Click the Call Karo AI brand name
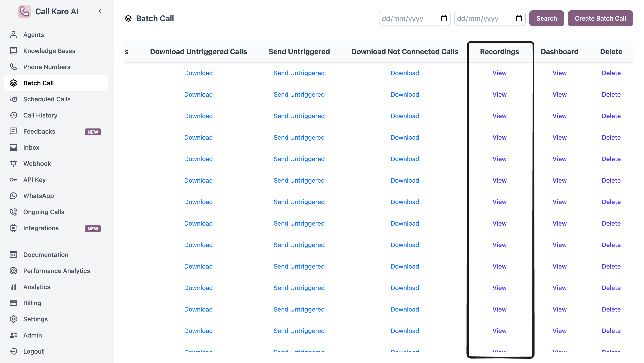Viewport: 644px width, 363px height. (57, 11)
